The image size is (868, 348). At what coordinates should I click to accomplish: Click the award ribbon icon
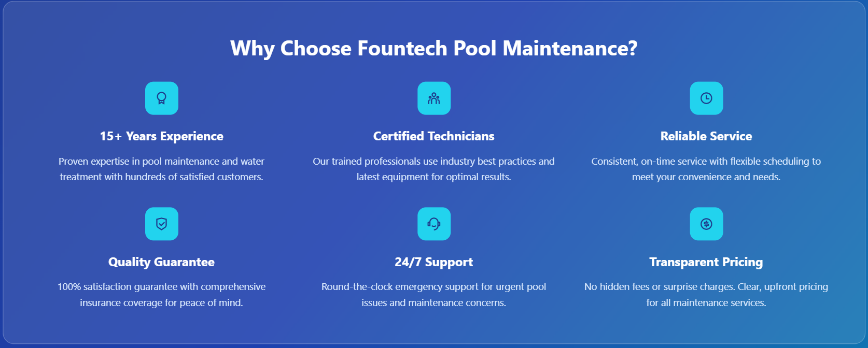tap(162, 98)
